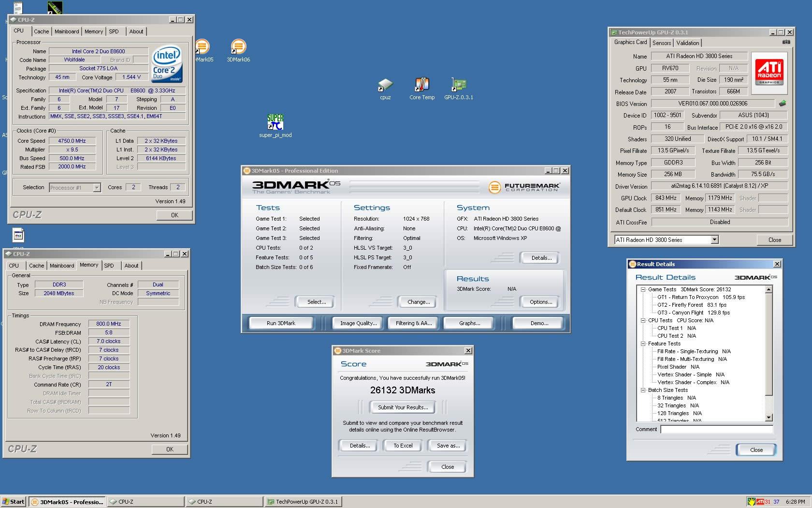This screenshot has height=508, width=812.
Task: Click Run 3DMark button
Action: point(281,323)
